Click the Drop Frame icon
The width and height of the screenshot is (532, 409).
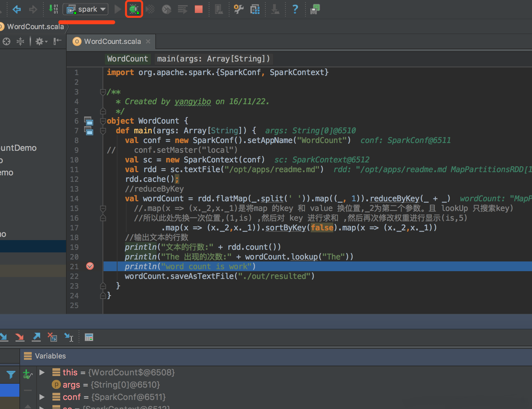(52, 337)
